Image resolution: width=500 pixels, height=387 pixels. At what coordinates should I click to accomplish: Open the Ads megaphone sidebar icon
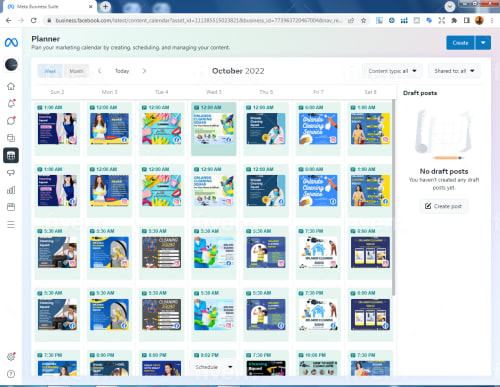11,173
